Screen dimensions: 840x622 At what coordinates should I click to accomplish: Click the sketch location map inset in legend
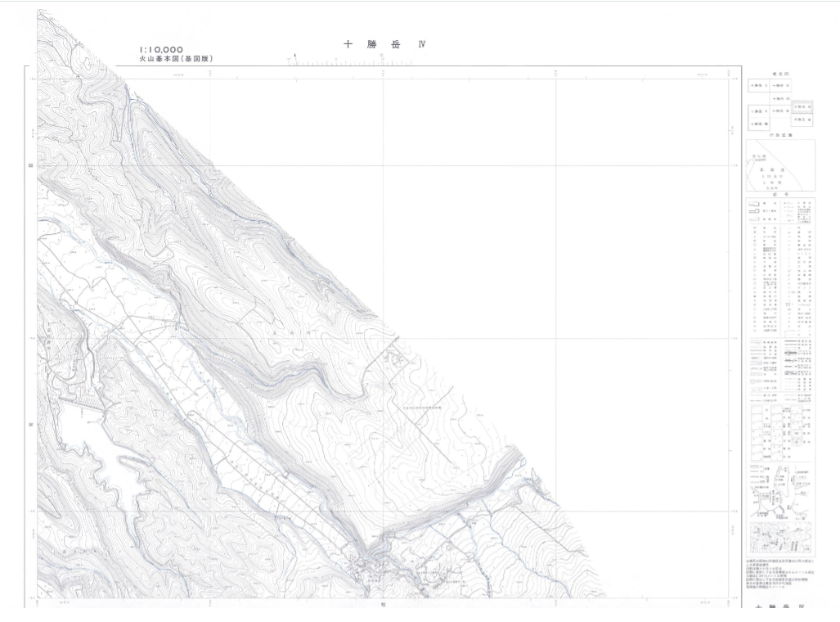[780, 489]
